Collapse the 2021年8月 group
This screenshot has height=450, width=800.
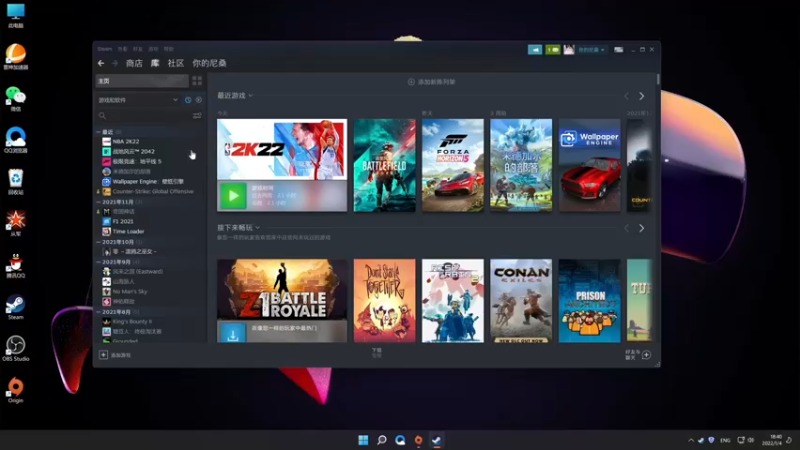(x=98, y=312)
